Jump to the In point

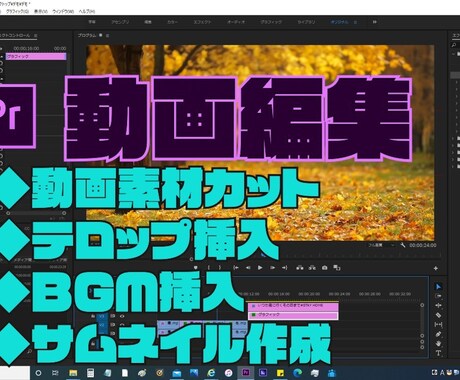coord(236,268)
